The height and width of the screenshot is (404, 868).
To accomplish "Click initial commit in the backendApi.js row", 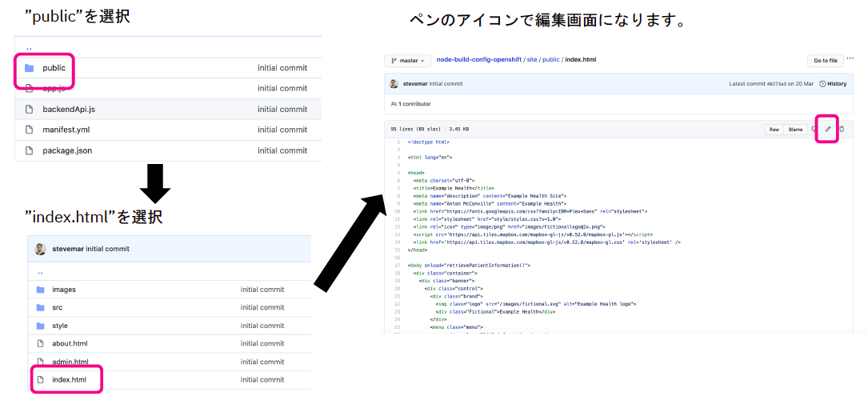I will pos(282,109).
